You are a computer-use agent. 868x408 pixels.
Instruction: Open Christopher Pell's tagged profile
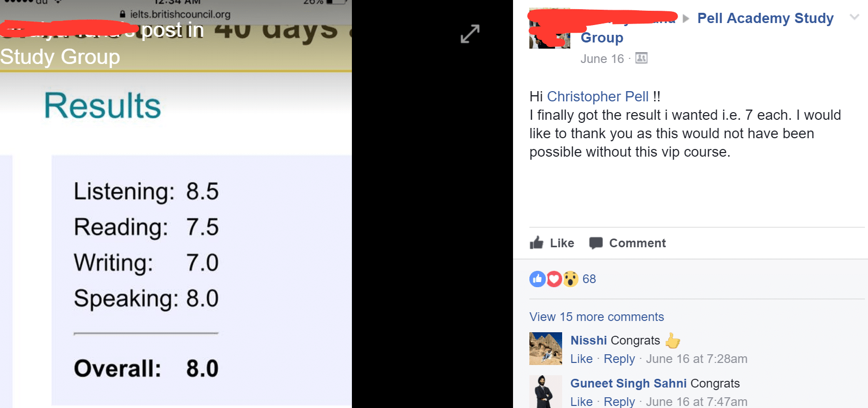(x=597, y=96)
